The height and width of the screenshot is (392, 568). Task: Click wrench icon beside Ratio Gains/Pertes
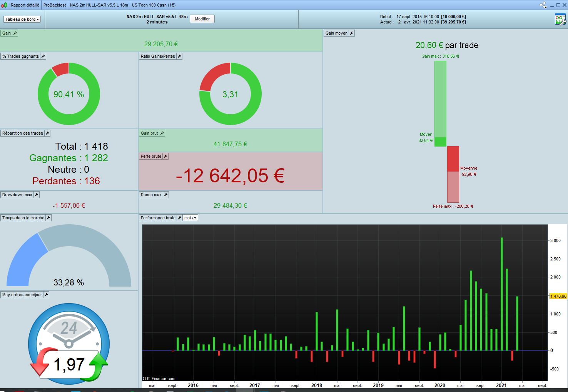(179, 56)
